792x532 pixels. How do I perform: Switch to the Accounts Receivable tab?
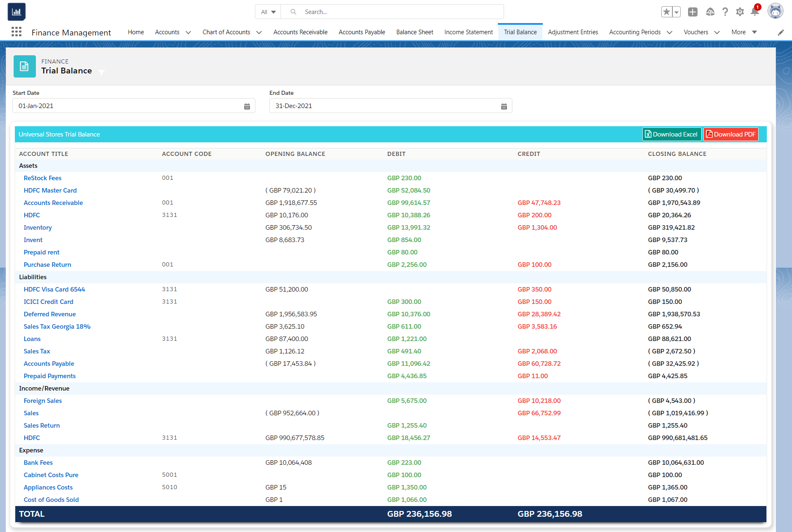[300, 32]
